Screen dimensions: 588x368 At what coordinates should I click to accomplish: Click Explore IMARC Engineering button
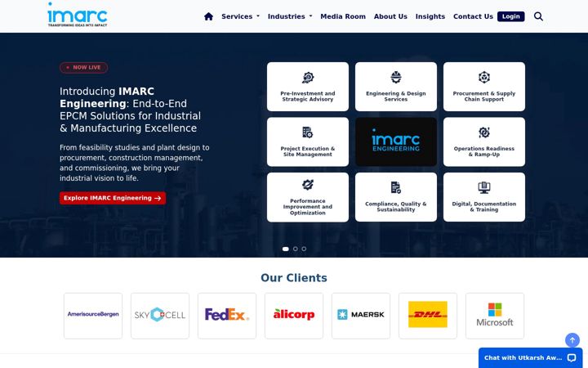click(113, 198)
